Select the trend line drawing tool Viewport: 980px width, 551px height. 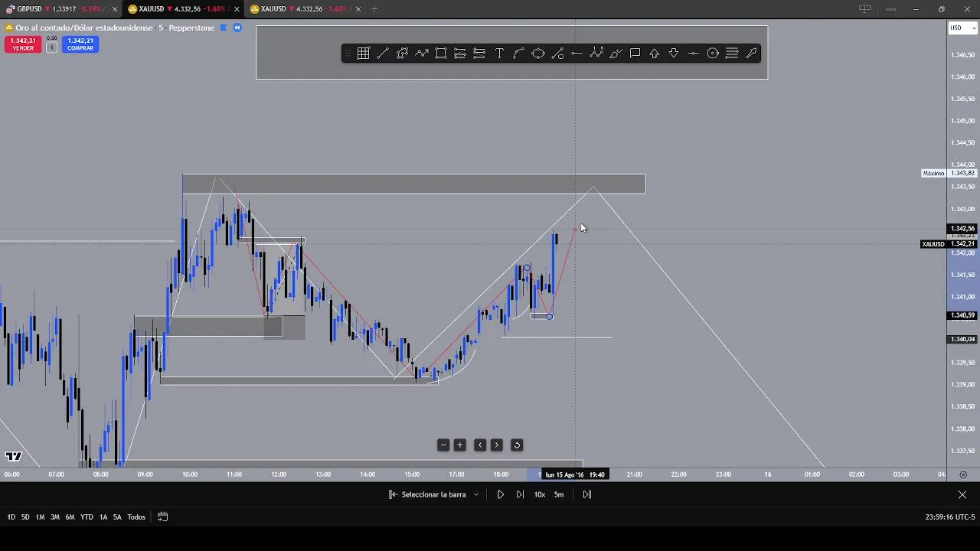click(383, 54)
